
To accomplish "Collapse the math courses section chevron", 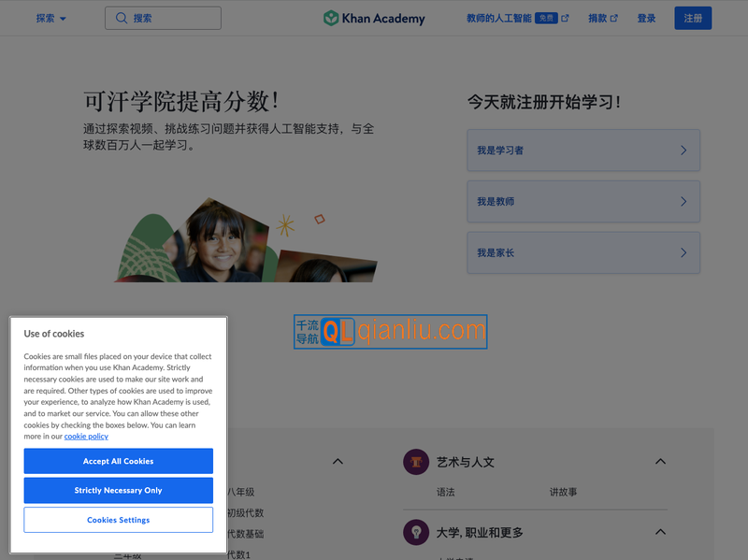I will coord(338,461).
